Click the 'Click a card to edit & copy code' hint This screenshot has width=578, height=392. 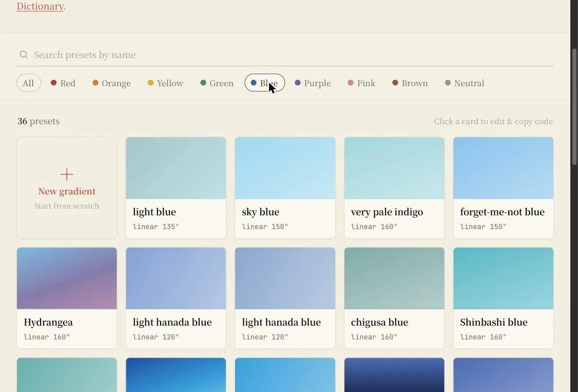pyautogui.click(x=493, y=122)
